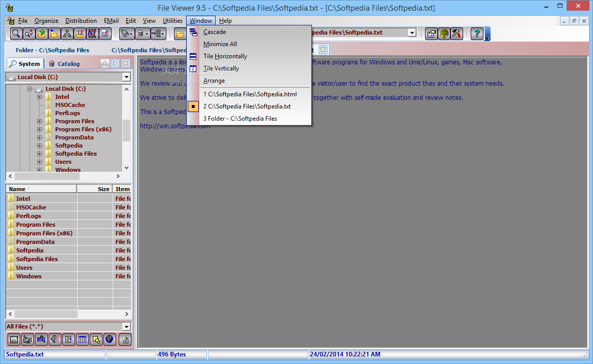This screenshot has width=593, height=364.
Task: Expand the Softpedia Files tree node
Action: point(40,154)
